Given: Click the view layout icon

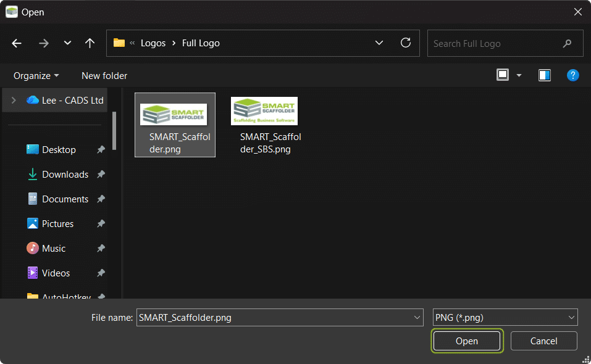Looking at the screenshot, I should pyautogui.click(x=503, y=75).
